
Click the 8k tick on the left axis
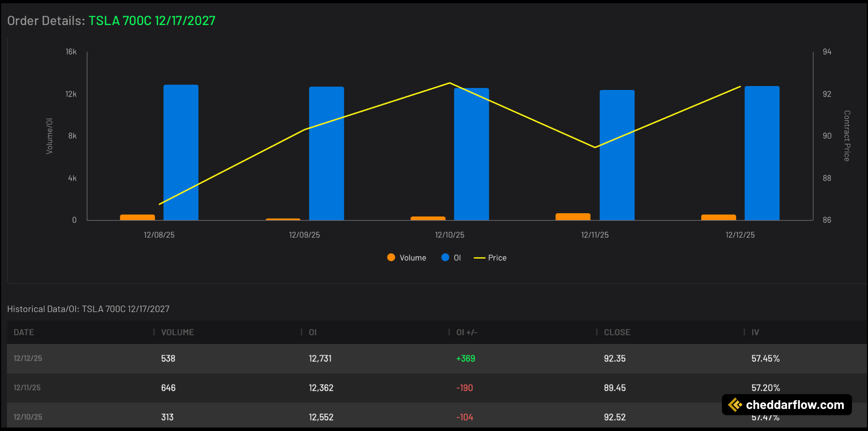[x=72, y=136]
